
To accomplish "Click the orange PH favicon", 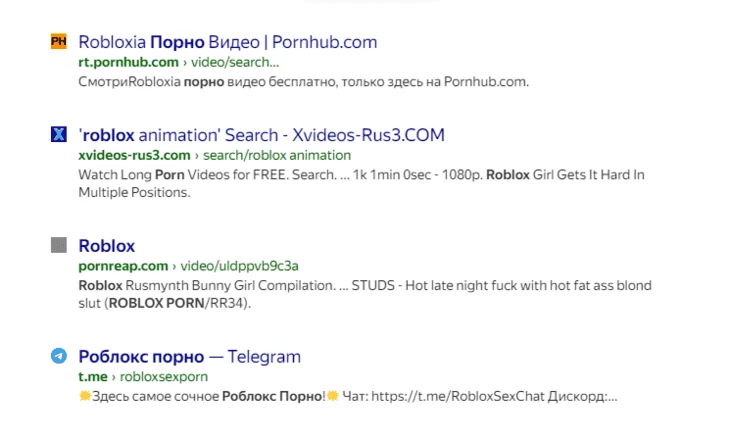I will [58, 42].
